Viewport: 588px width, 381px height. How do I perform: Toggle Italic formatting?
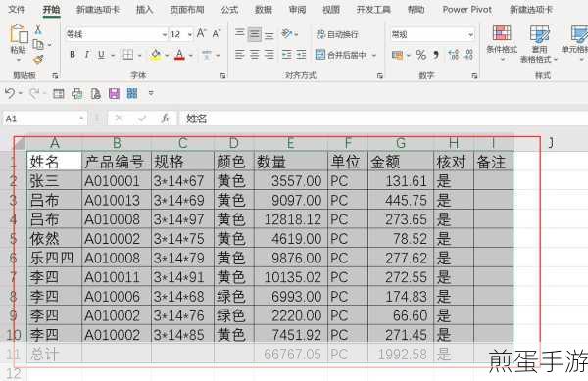click(86, 55)
